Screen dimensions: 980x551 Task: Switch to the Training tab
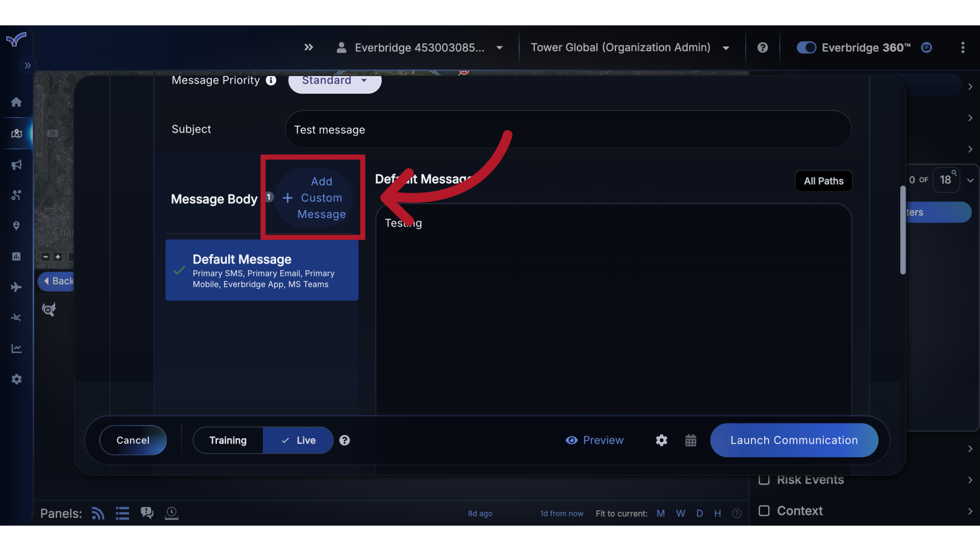(x=228, y=440)
